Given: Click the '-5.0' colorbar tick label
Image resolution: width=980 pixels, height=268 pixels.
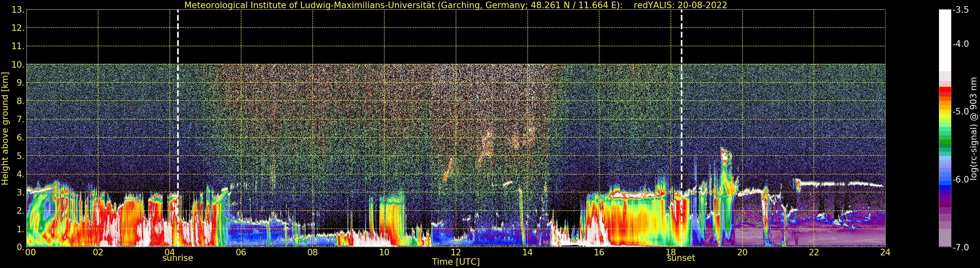Looking at the screenshot, I should (x=960, y=111).
